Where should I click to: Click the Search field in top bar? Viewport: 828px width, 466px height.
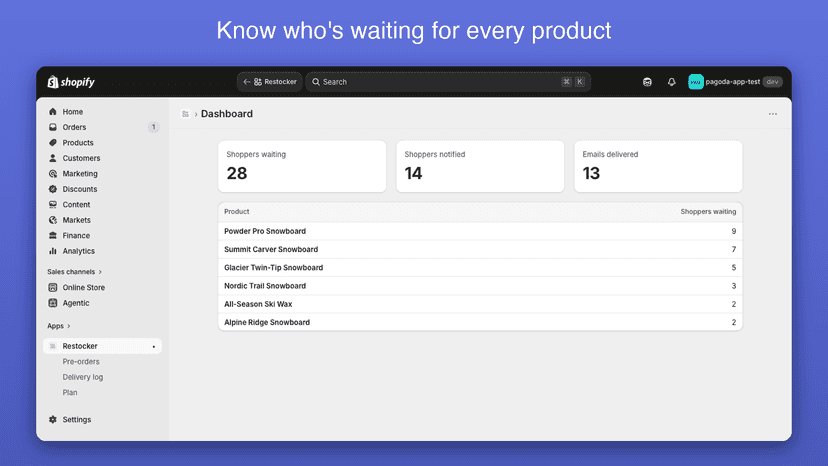pos(448,82)
